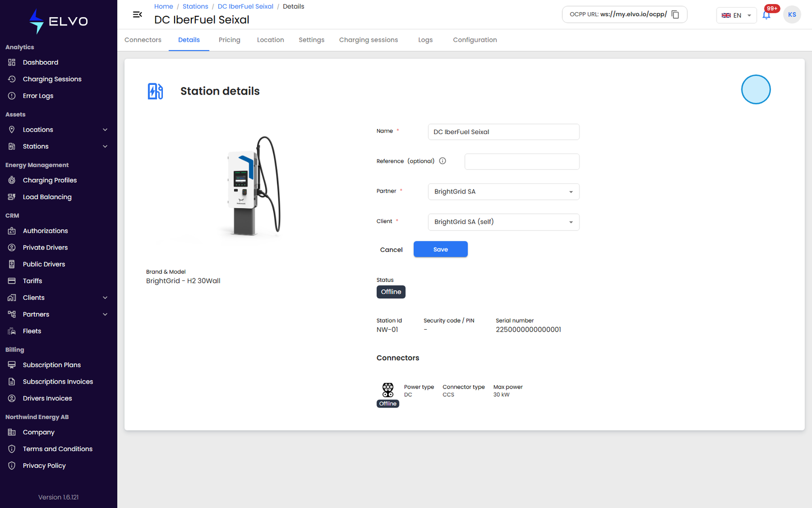Click the Name input field

point(503,132)
